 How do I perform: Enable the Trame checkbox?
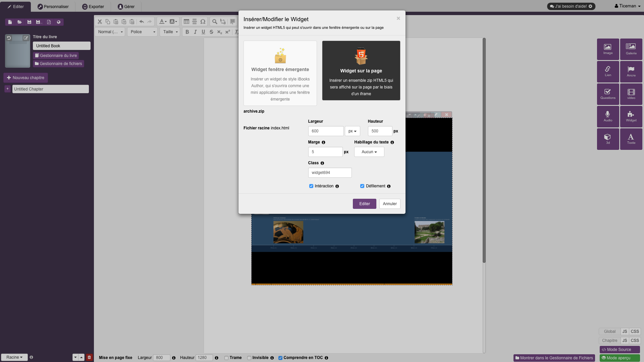[226, 358]
